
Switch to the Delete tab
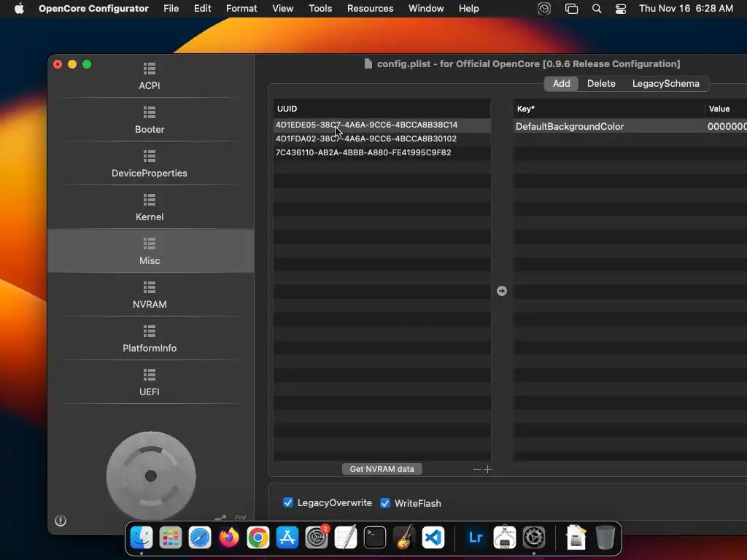(x=601, y=83)
